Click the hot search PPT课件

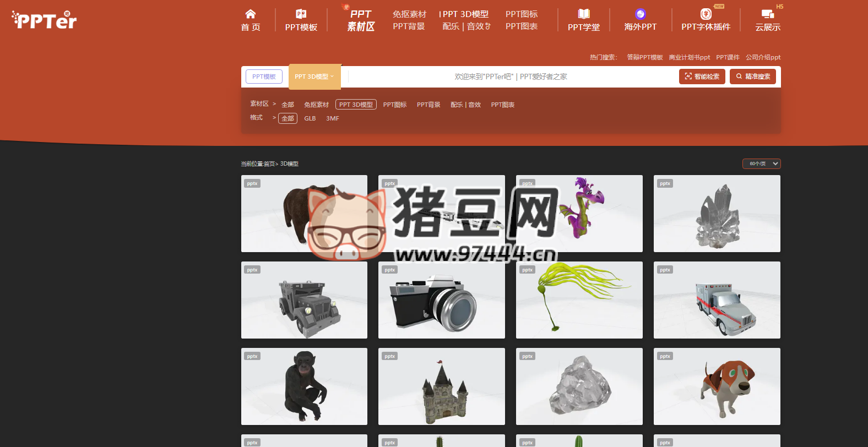pyautogui.click(x=728, y=57)
